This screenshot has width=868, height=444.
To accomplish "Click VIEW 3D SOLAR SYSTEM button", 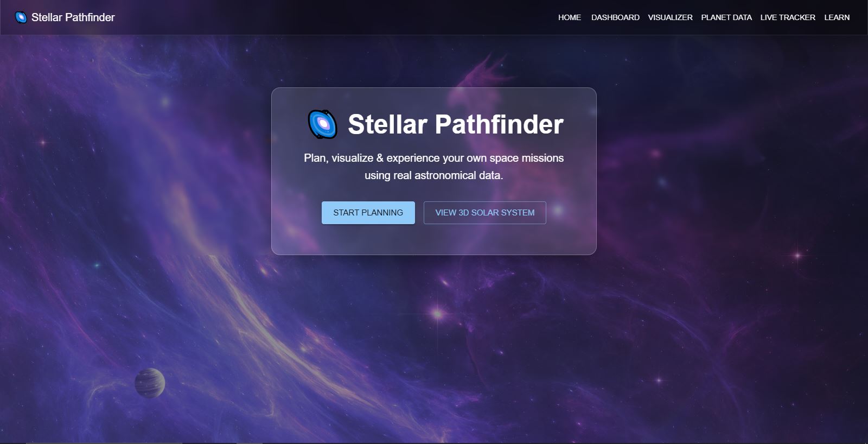I will coord(485,213).
